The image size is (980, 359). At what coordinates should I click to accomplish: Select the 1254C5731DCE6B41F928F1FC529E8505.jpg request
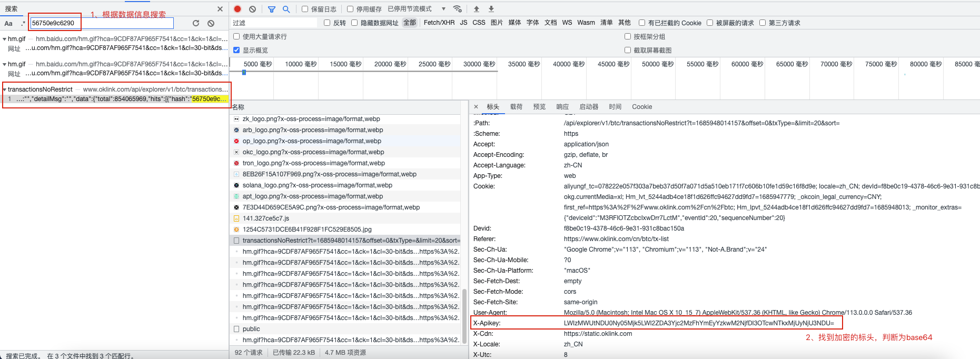coord(345,230)
